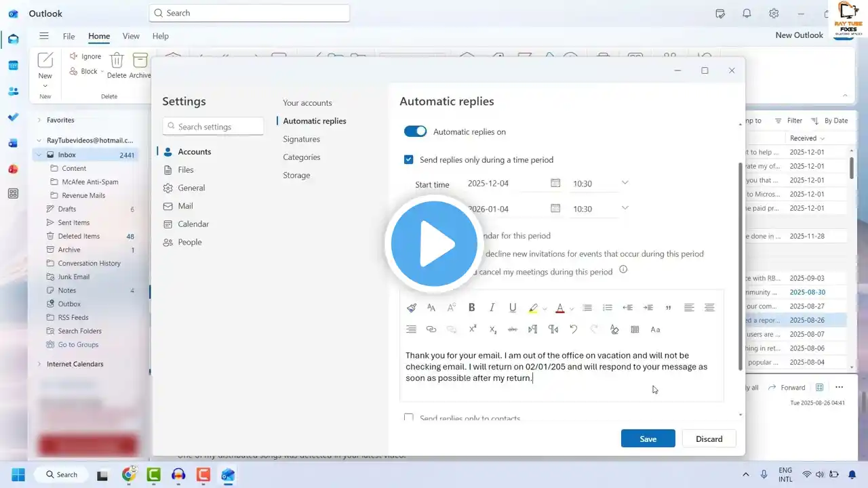Decrease the paragraph indent
The width and height of the screenshot is (868, 488).
coord(628,308)
